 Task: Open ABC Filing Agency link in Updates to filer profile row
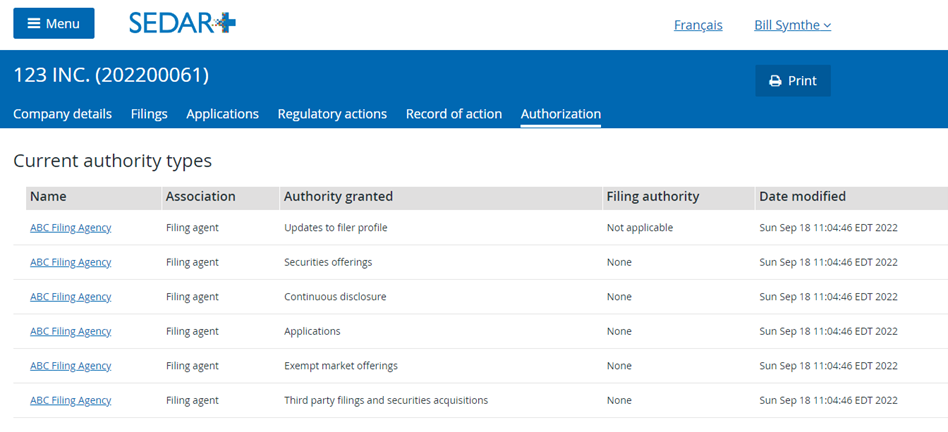click(x=71, y=228)
